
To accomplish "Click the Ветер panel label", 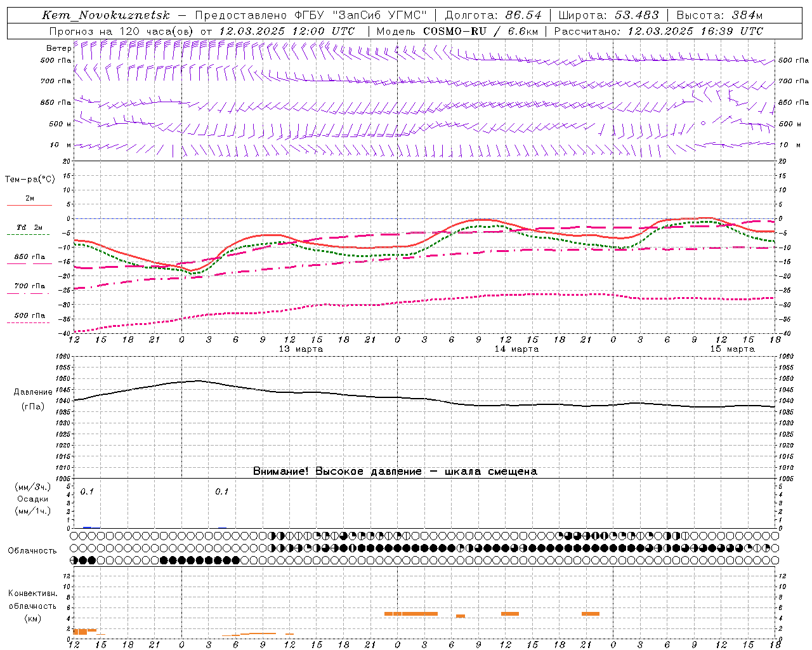I will (58, 48).
